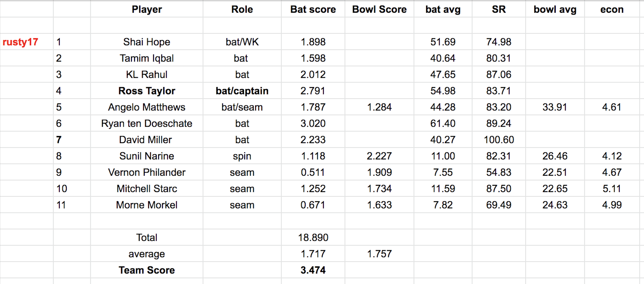Click KL Rahul's bat avg 47.65
Screen dimensions: 644x284
[x=443, y=75]
